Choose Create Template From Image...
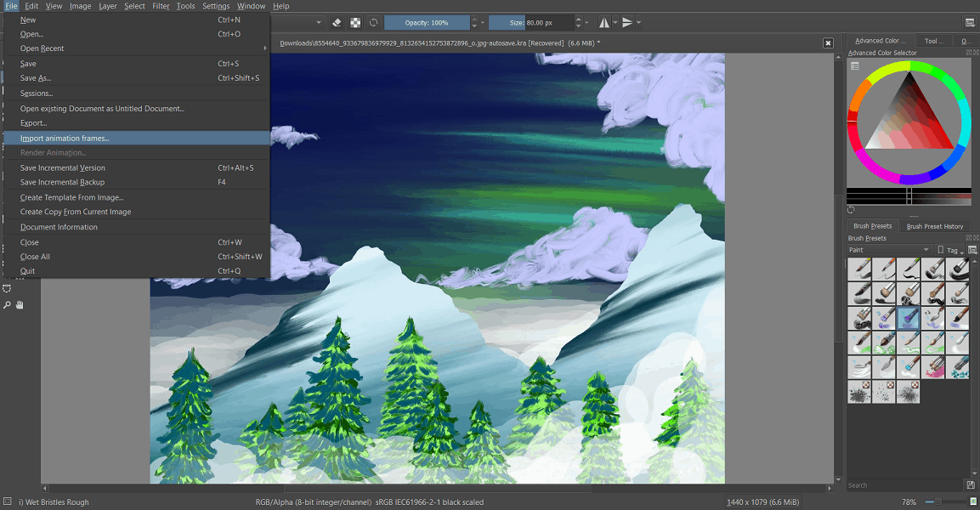The width and height of the screenshot is (980, 510). [137, 197]
